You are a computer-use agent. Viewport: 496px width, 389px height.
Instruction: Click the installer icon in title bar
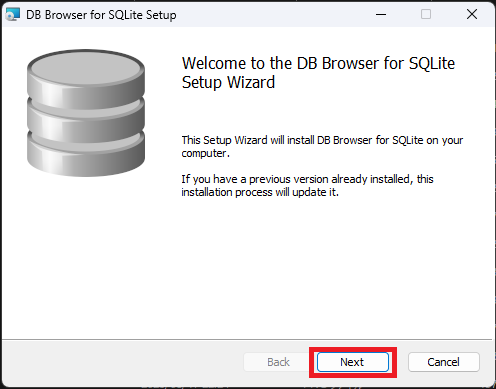click(x=13, y=15)
